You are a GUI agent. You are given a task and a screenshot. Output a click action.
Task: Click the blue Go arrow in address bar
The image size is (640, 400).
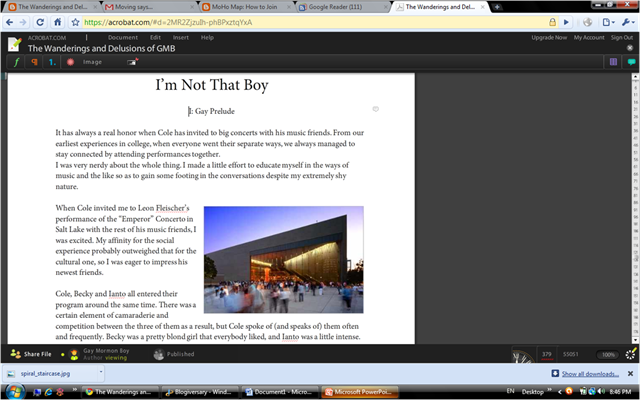566,22
